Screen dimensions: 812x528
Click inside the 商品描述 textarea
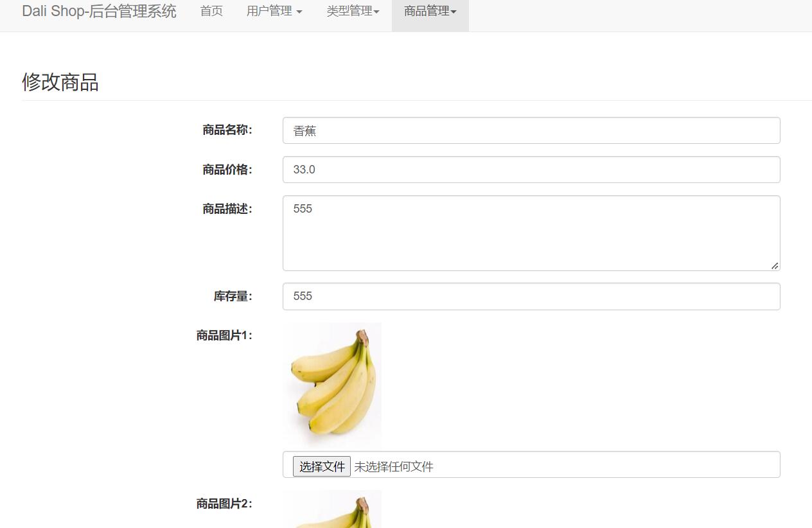point(531,233)
